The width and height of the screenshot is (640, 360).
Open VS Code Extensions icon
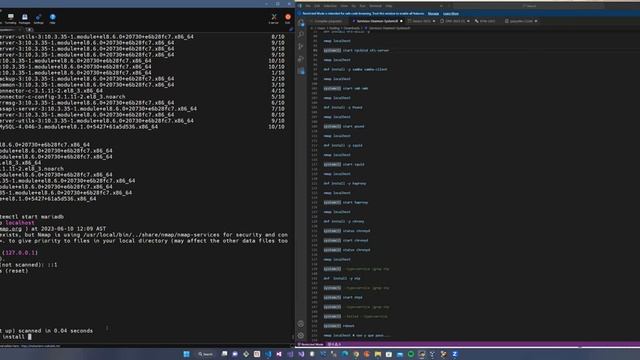pos(301,71)
